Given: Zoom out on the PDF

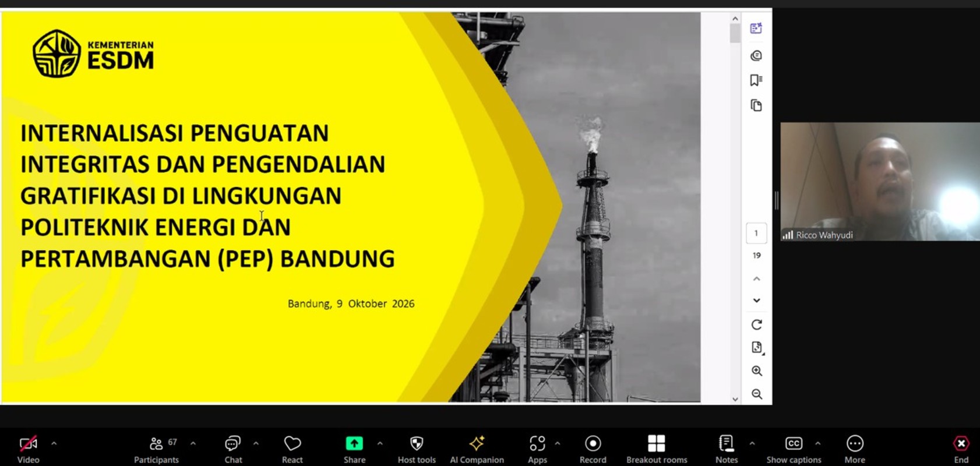Looking at the screenshot, I should click(756, 394).
